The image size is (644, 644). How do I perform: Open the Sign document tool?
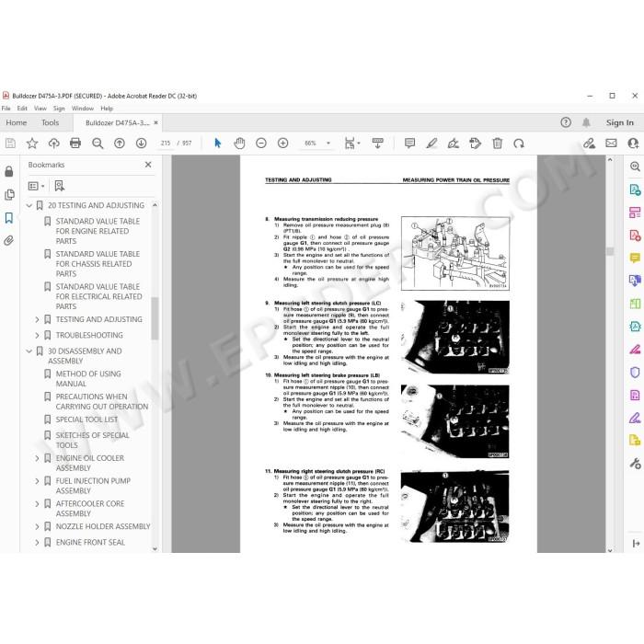454,144
